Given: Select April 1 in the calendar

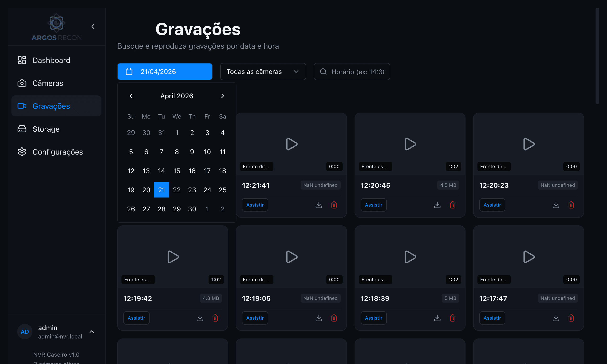Looking at the screenshot, I should click(x=177, y=133).
